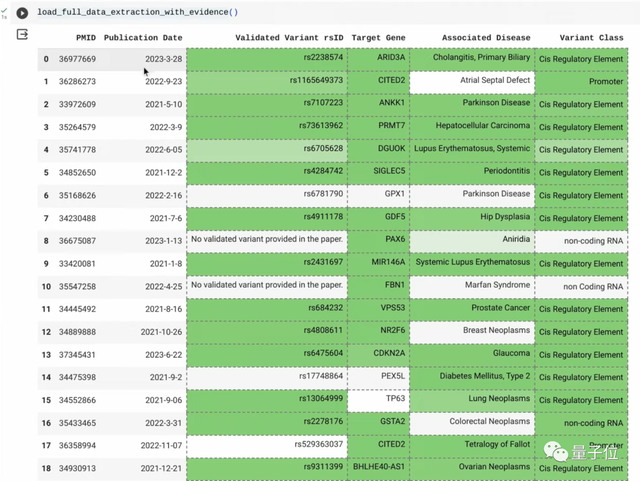Click Hip Dysplasia cell
Viewport: 640px width, 481px height.
[x=472, y=218]
